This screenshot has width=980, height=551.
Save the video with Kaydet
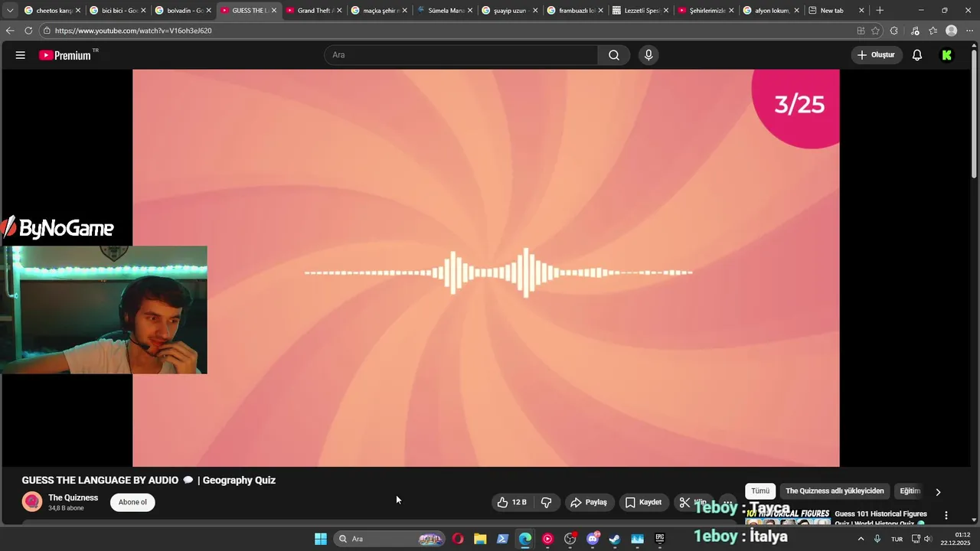coord(643,502)
